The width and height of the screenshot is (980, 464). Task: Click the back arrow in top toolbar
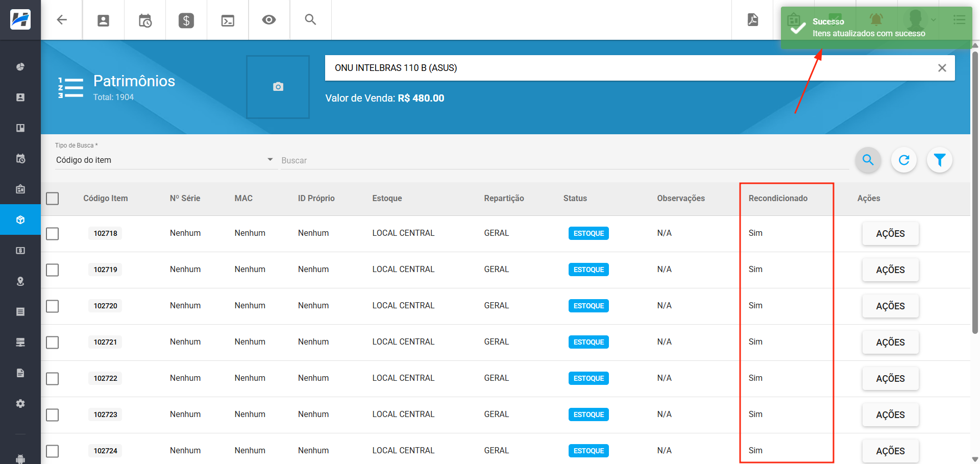coord(62,20)
